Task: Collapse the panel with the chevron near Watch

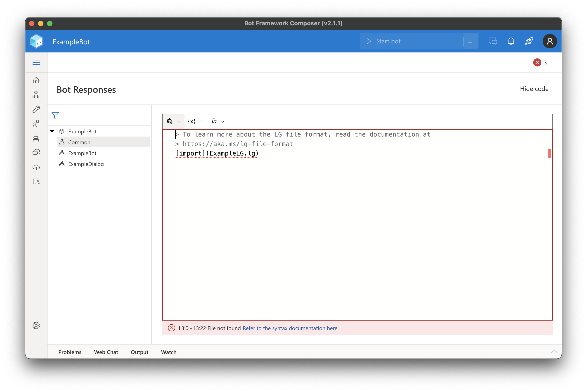Action: pyautogui.click(x=554, y=352)
